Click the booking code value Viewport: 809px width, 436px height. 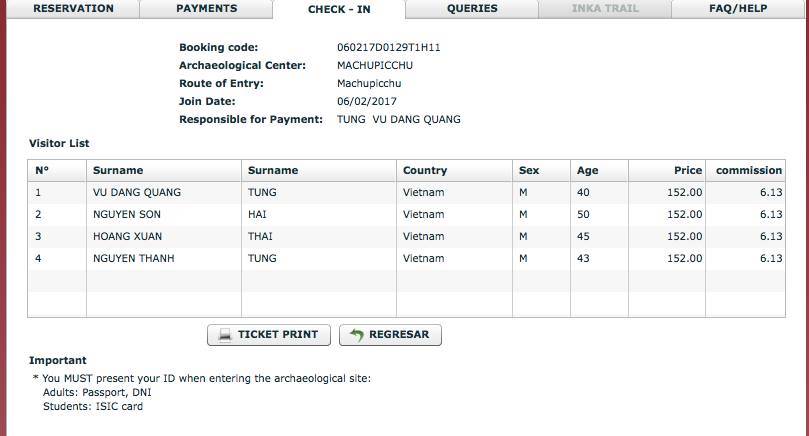pyautogui.click(x=389, y=47)
